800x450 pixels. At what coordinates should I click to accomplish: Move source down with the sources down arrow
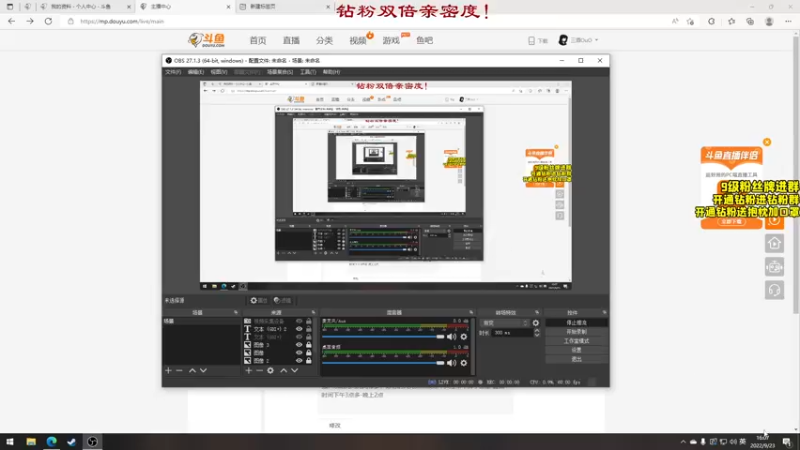(x=294, y=370)
